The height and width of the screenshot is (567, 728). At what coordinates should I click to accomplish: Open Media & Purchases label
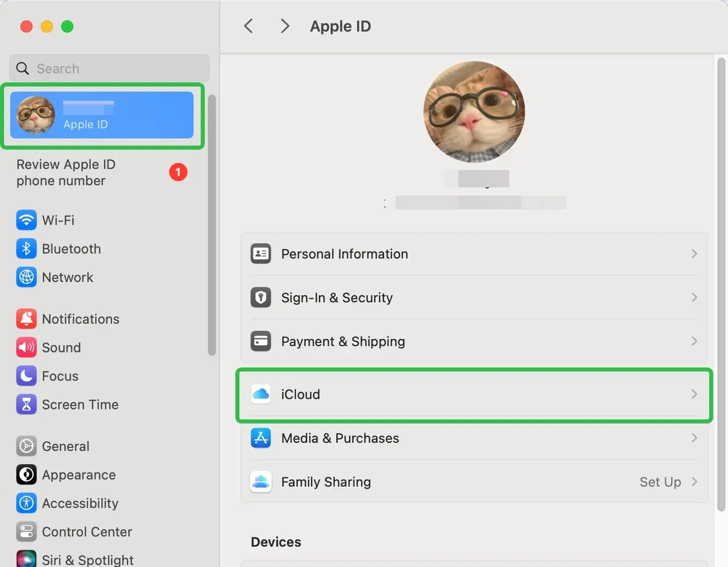[x=340, y=438]
